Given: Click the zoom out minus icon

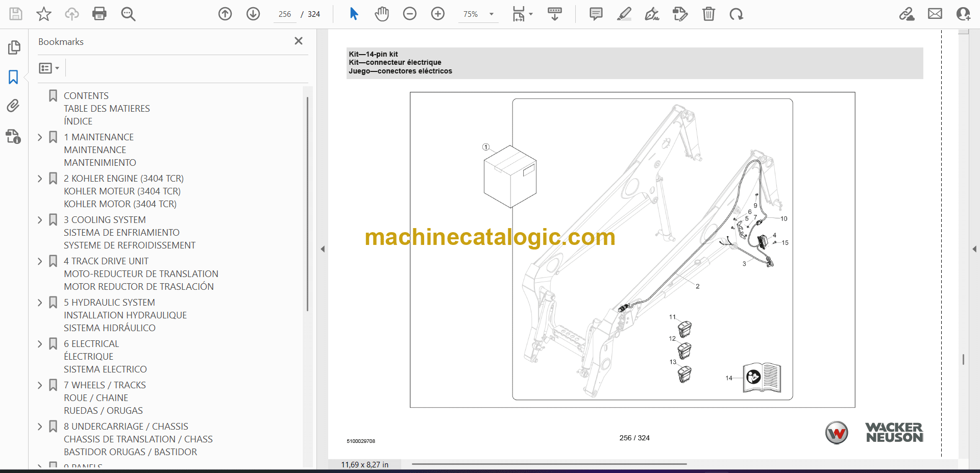Looking at the screenshot, I should click(410, 14).
